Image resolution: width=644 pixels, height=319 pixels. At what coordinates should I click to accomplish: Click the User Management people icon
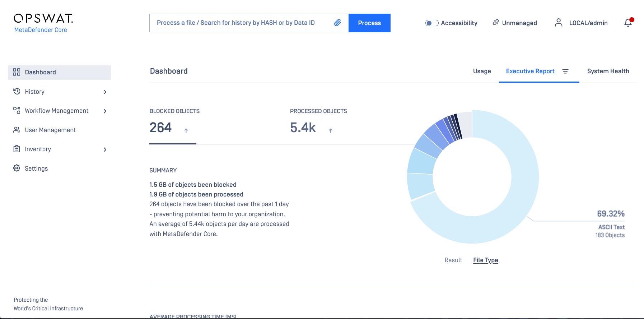point(17,130)
